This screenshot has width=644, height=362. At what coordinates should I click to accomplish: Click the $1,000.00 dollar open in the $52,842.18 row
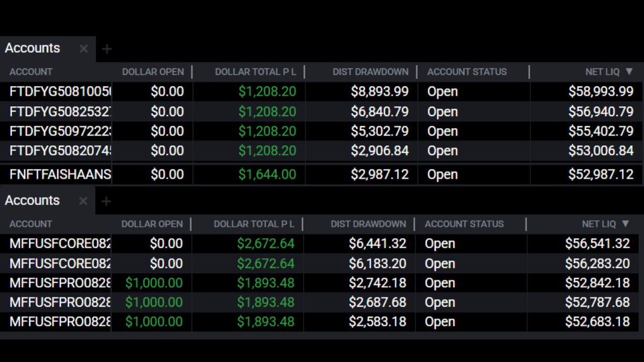click(154, 283)
